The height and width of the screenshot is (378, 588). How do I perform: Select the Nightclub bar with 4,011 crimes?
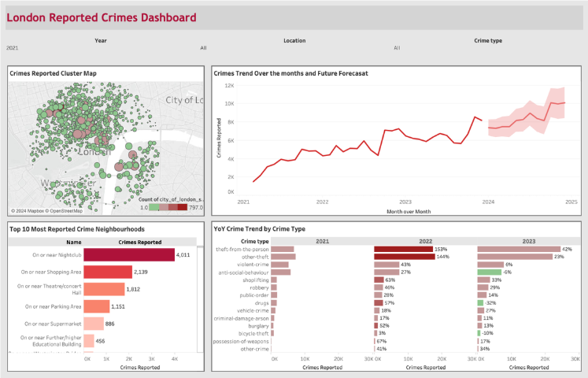click(x=128, y=255)
